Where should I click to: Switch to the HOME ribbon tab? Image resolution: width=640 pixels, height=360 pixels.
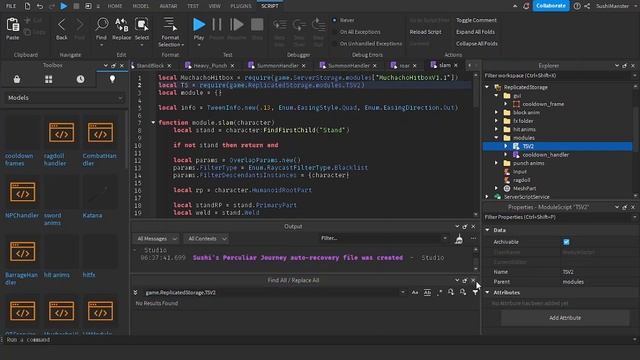click(115, 6)
